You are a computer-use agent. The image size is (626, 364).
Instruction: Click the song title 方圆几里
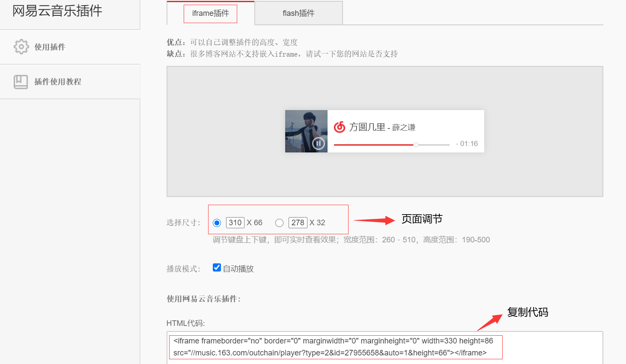point(367,127)
